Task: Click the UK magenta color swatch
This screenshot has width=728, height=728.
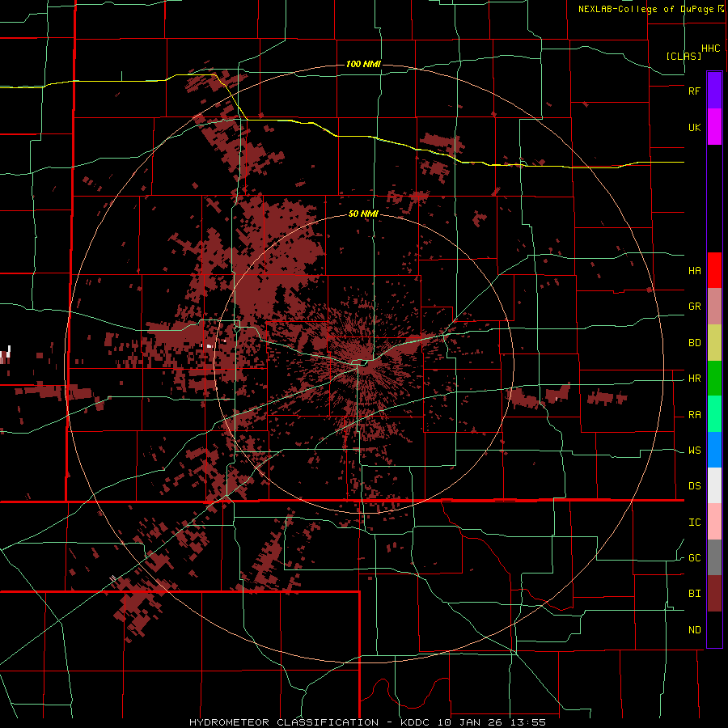Action: point(714,127)
